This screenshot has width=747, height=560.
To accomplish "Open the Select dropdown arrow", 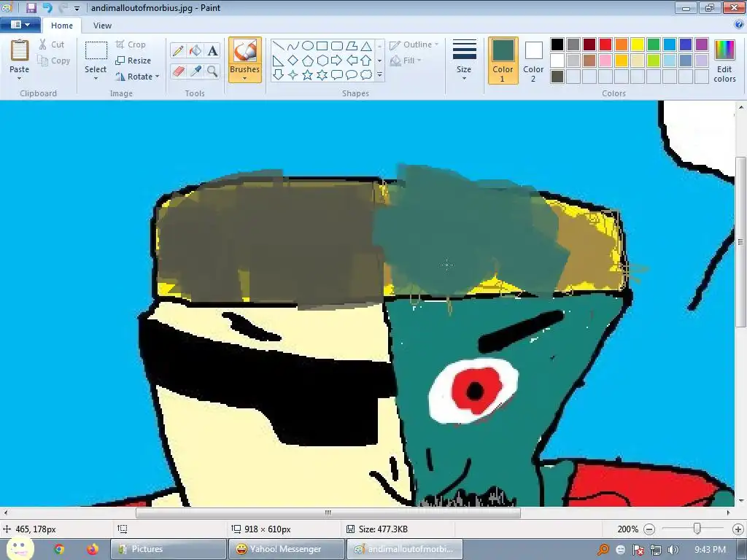I will click(96, 79).
